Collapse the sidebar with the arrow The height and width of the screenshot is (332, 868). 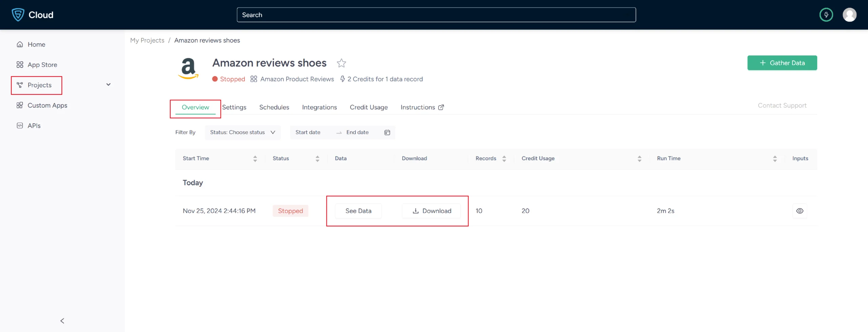click(62, 320)
